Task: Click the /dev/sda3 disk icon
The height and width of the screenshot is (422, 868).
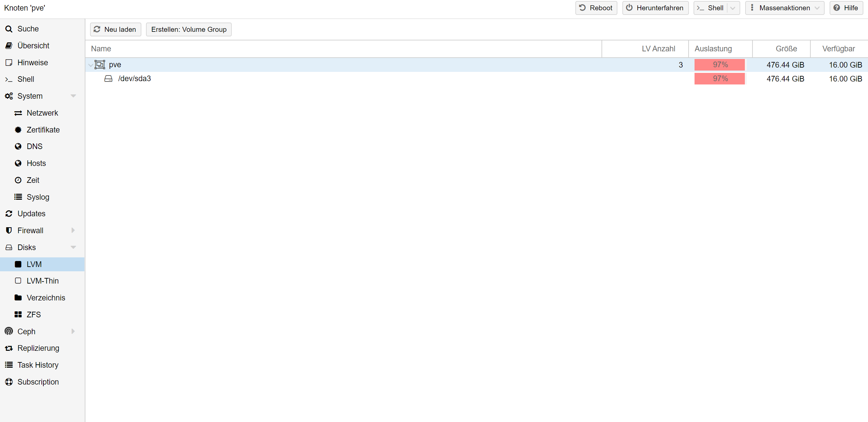Action: click(108, 79)
